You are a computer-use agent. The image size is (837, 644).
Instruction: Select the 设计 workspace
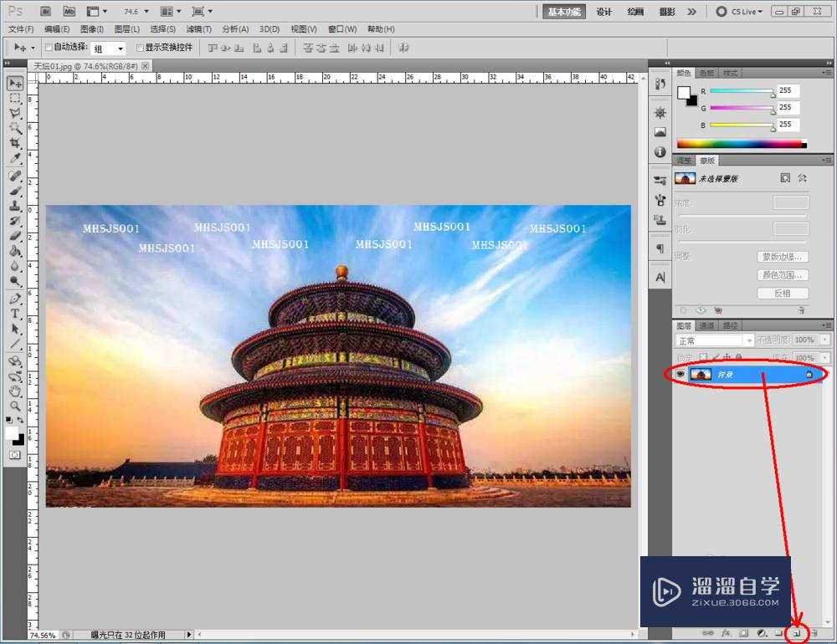(603, 11)
